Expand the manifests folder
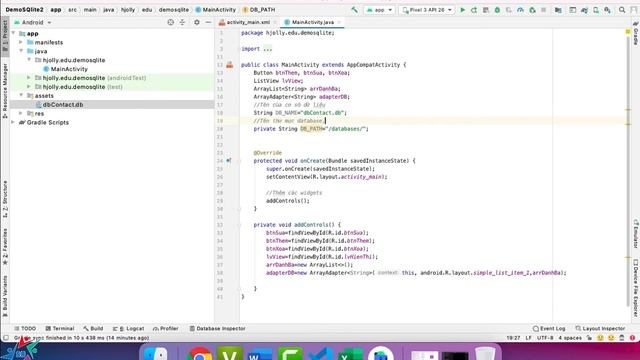This screenshot has height=360, width=640. point(21,42)
